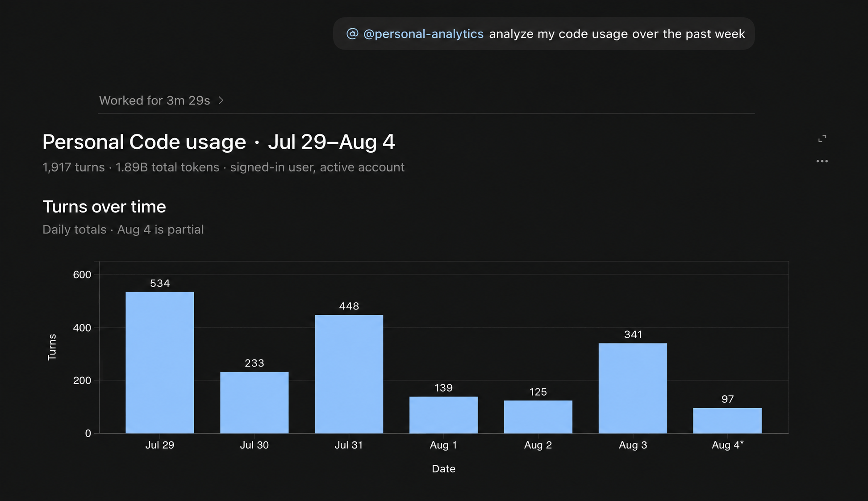The width and height of the screenshot is (868, 501).
Task: Select the Aug 4 bar with 97 turns
Action: (x=727, y=420)
